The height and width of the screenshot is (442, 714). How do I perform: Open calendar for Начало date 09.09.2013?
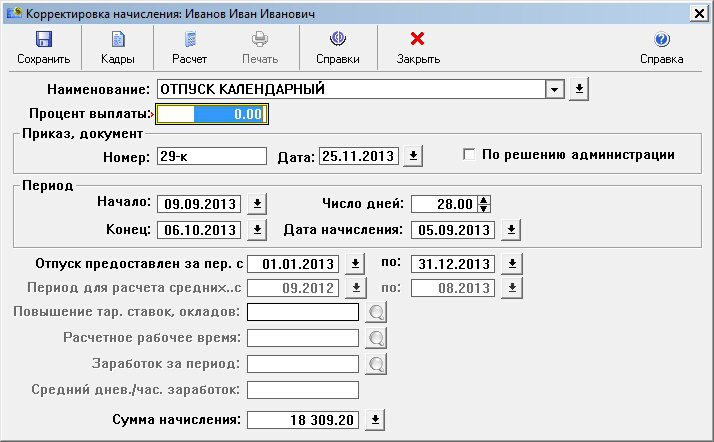coord(257,204)
